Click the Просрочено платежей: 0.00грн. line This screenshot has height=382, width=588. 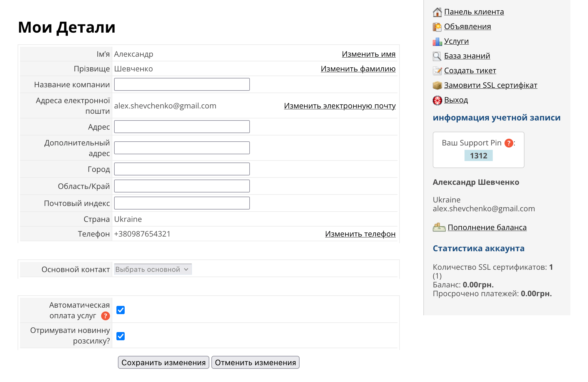[492, 294]
